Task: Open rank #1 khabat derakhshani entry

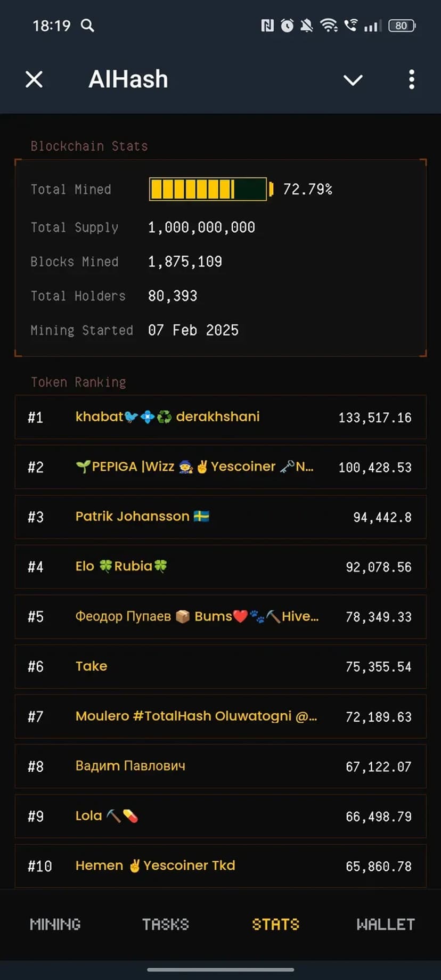Action: coord(220,417)
